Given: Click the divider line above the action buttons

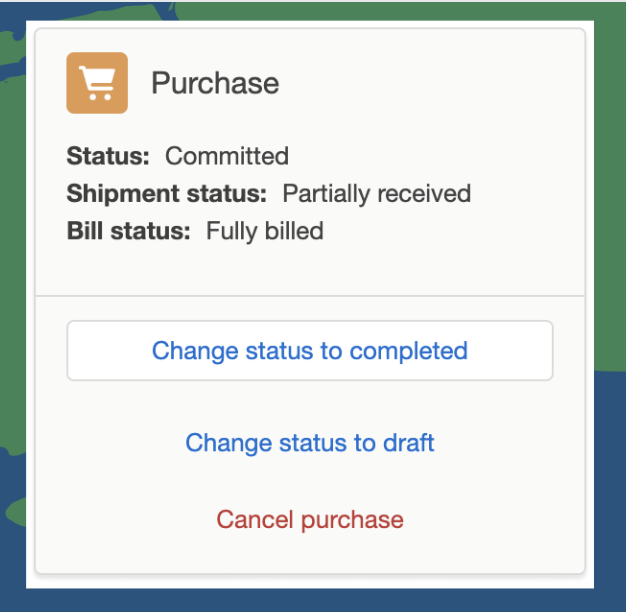Looking at the screenshot, I should coord(310,296).
